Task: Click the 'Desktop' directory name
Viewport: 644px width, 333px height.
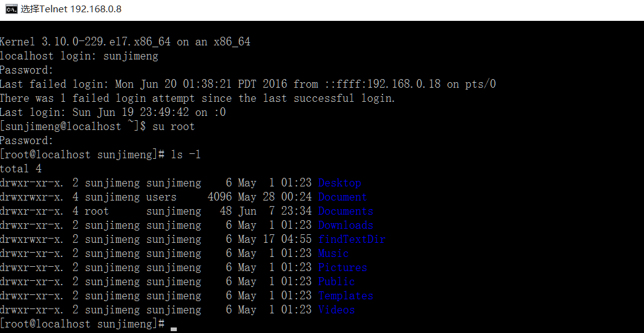Action: (x=339, y=183)
